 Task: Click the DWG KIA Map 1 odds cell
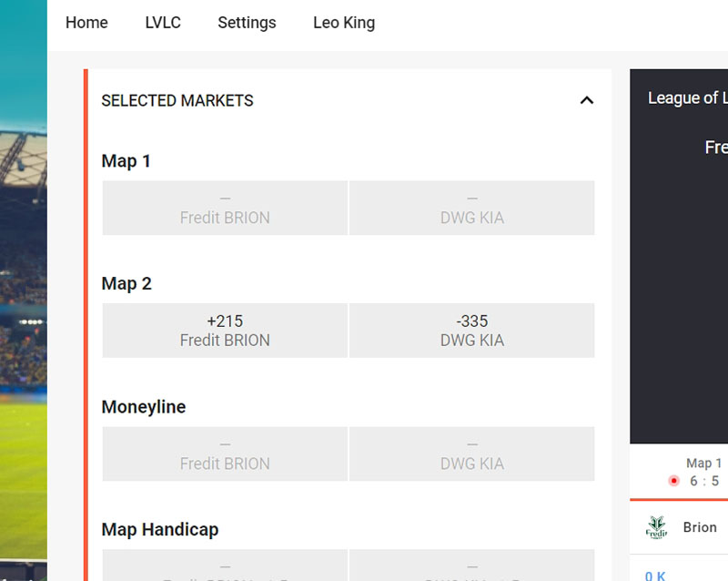pos(471,208)
